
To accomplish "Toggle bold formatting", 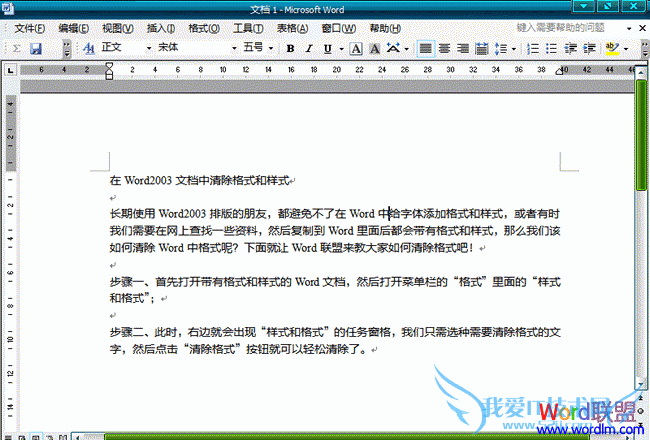I will pos(291,49).
